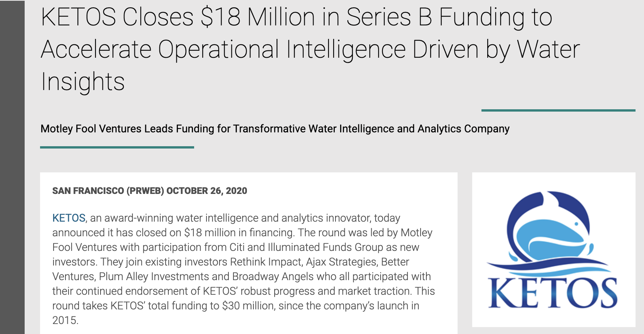Click "SAN FRANCISCO (PRWEB)" in the dateline
Viewport: 644px width, 334px height.
(x=108, y=191)
